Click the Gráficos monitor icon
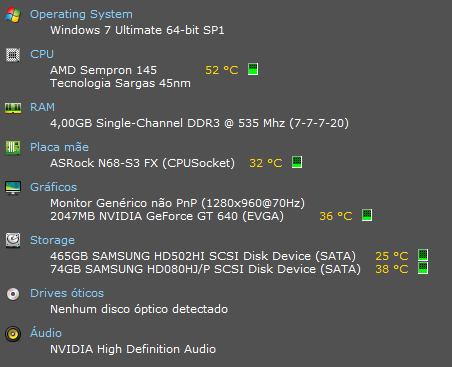The height and width of the screenshot is (367, 452). click(x=13, y=188)
